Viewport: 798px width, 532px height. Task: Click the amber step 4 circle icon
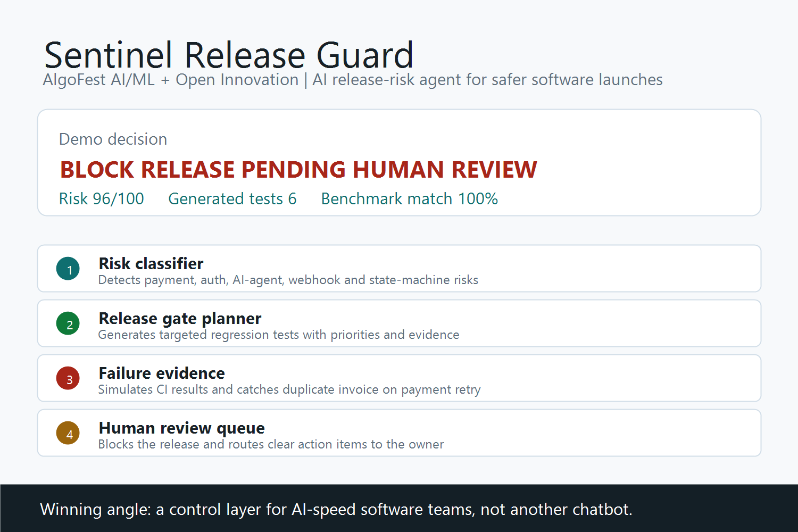tap(68, 433)
